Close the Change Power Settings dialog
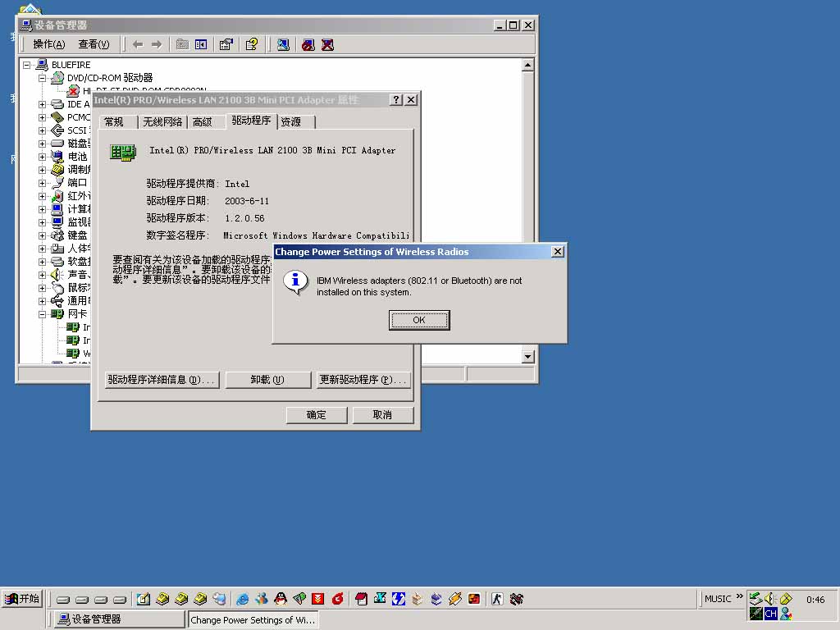Viewport: 840px width, 630px height. tap(558, 252)
